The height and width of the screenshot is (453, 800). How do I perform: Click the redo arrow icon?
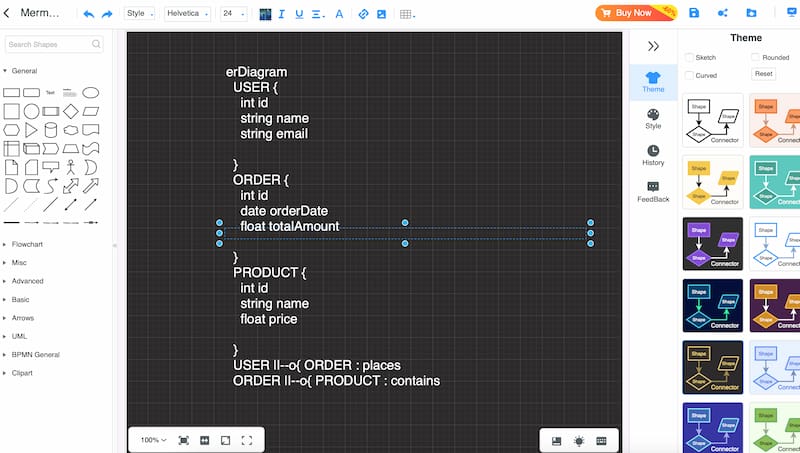pos(107,14)
